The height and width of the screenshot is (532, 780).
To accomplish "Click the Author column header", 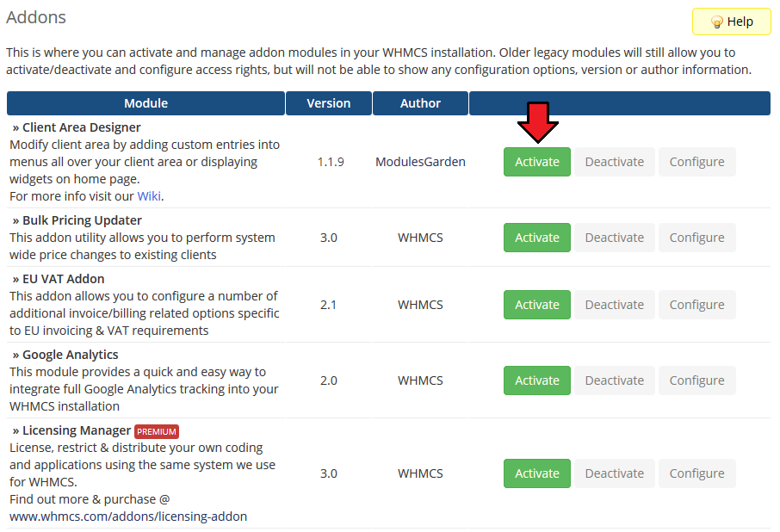I will (x=420, y=103).
